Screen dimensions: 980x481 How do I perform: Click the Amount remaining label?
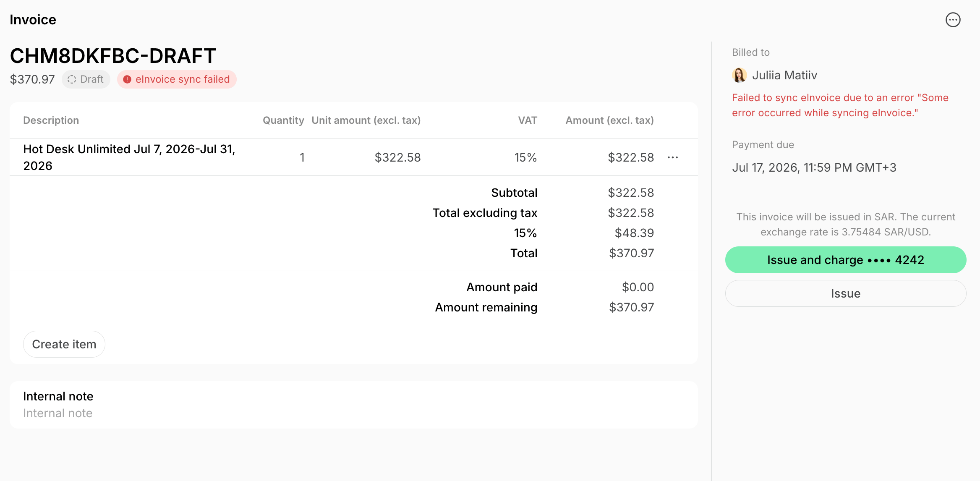pyautogui.click(x=486, y=307)
